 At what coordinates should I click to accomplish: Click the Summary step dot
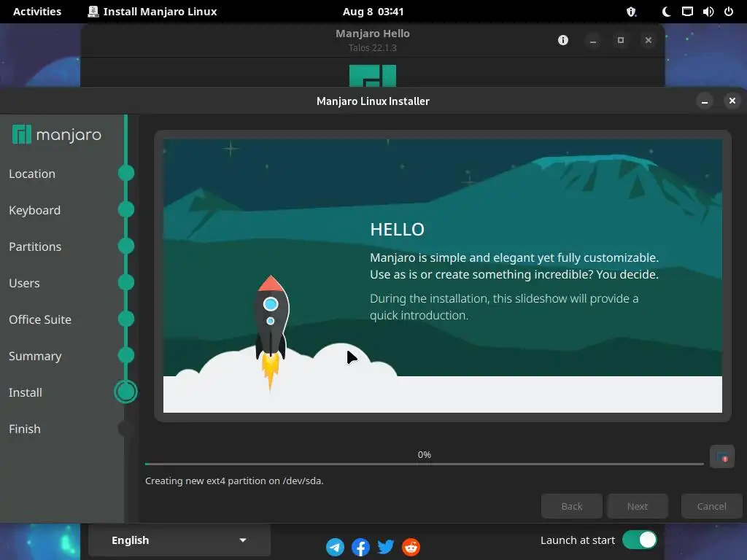pyautogui.click(x=125, y=355)
